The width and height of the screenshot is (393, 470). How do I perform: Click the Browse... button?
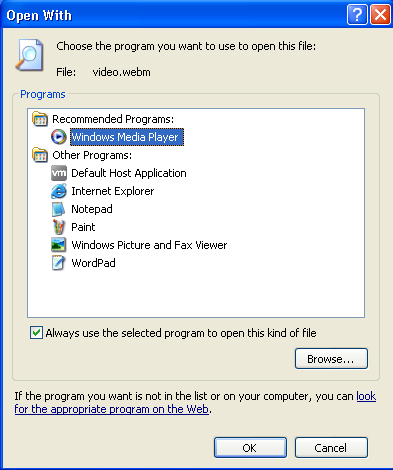pos(331,359)
